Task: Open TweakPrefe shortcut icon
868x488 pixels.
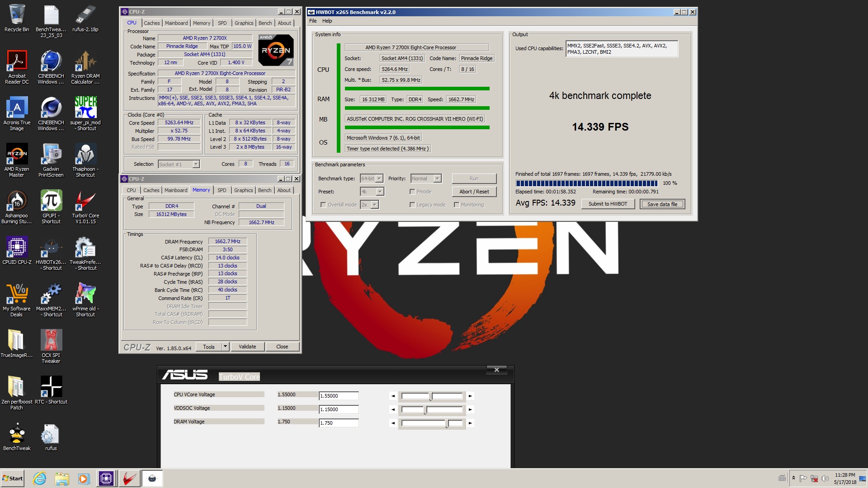Action: [85, 253]
